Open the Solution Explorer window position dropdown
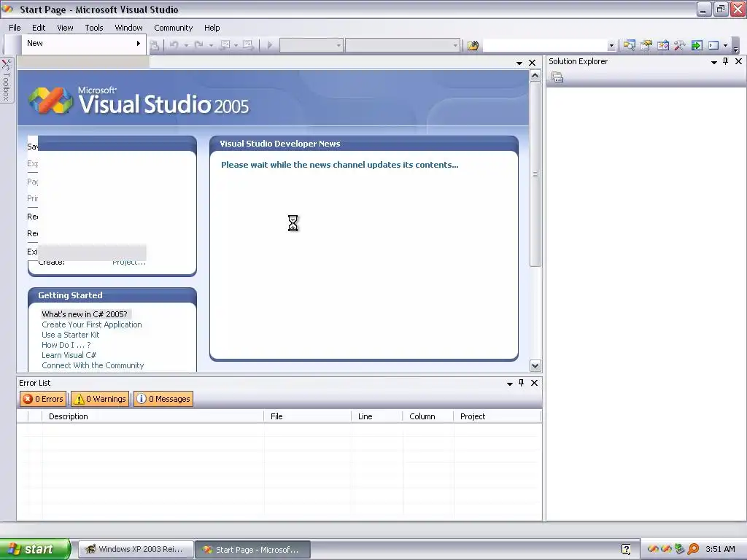 pyautogui.click(x=713, y=62)
